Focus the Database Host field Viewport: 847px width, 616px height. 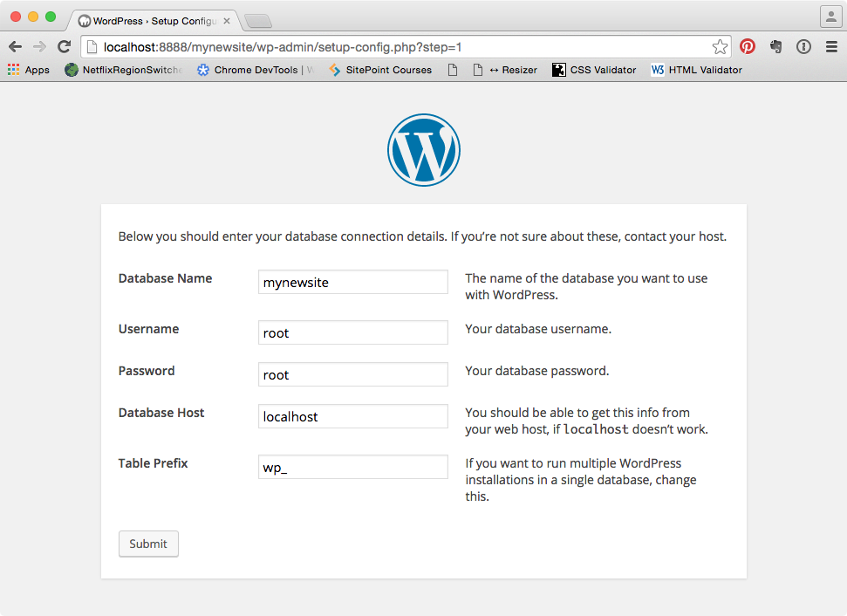353,416
